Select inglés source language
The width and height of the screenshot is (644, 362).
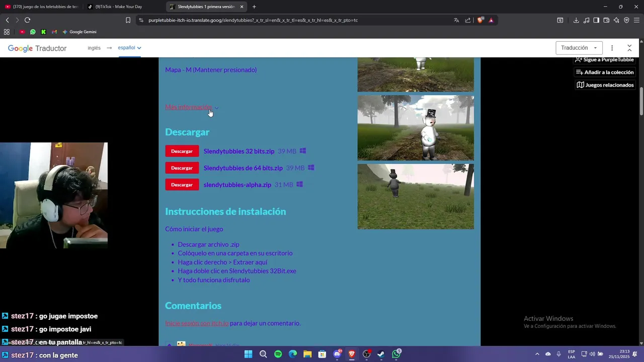(x=94, y=48)
